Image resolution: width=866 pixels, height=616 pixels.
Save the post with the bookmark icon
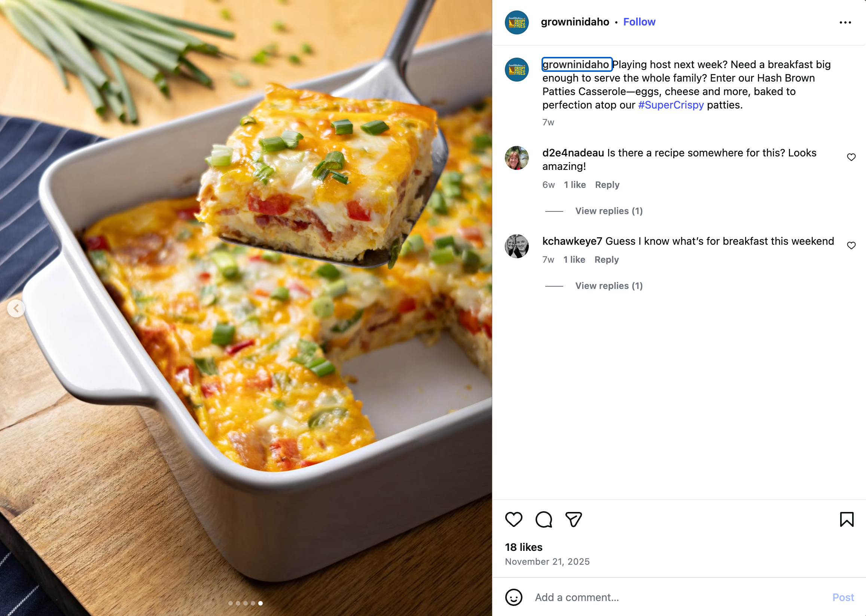[847, 519]
